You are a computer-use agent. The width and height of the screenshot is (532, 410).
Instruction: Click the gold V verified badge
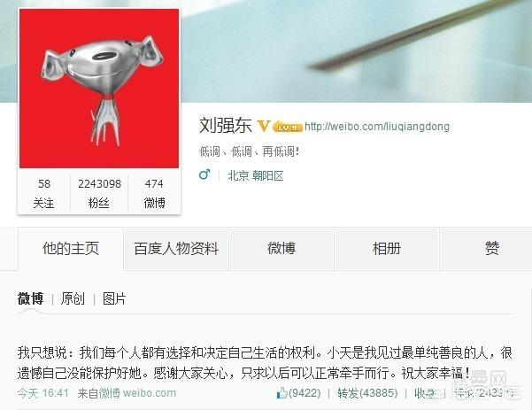[x=263, y=126]
